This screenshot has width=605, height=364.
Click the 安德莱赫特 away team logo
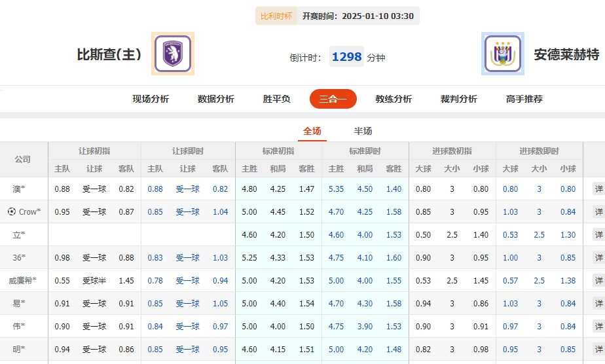tap(502, 54)
